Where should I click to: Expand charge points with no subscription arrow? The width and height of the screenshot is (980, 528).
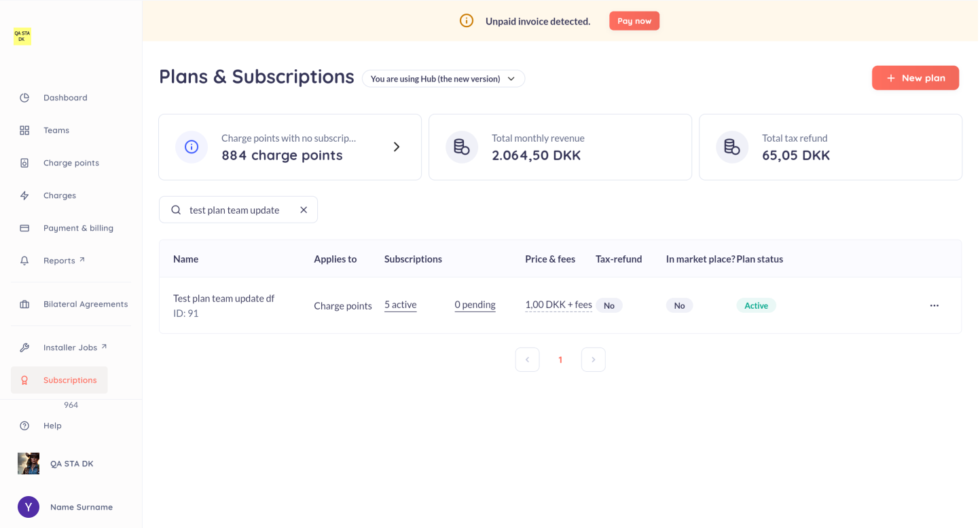click(x=397, y=147)
